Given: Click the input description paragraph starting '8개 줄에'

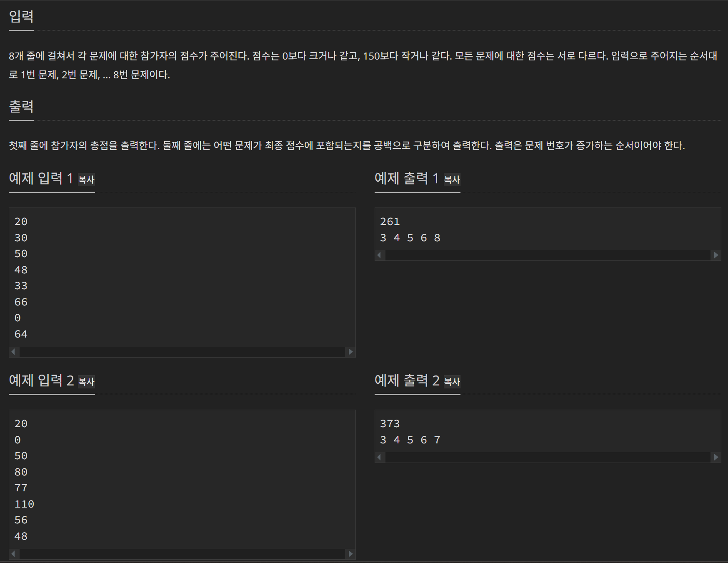Looking at the screenshot, I should (363, 65).
